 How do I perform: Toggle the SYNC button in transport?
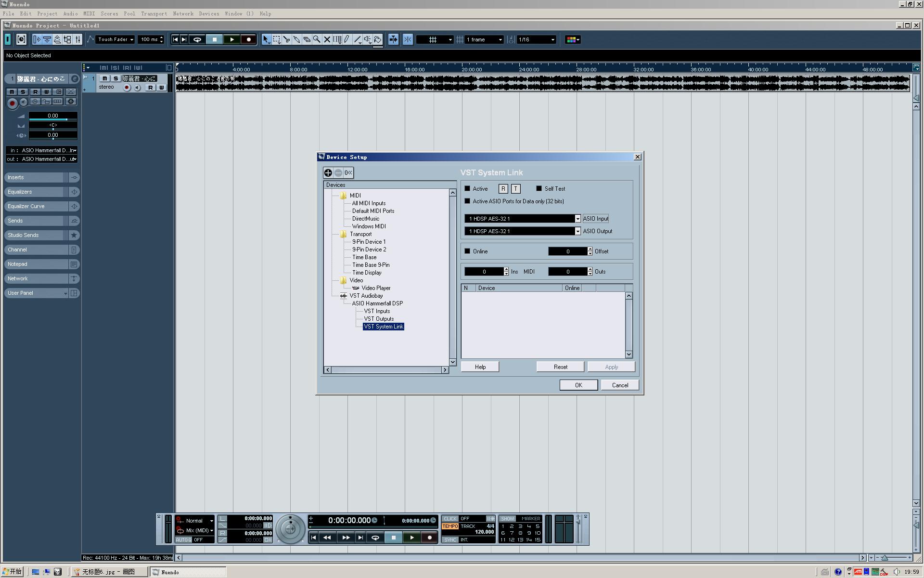click(x=450, y=540)
